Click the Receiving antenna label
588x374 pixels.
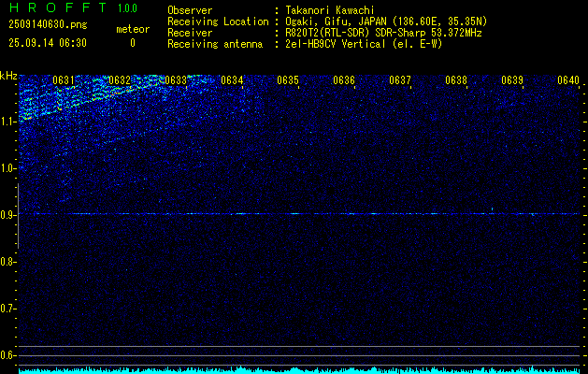pyautogui.click(x=215, y=44)
